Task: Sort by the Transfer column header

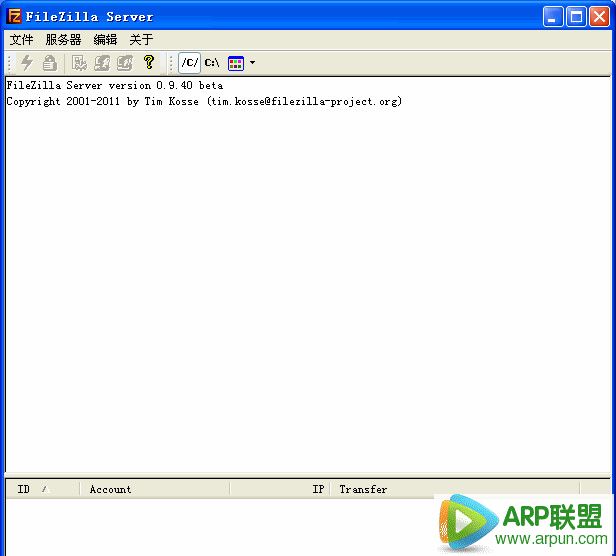Action: [x=455, y=489]
